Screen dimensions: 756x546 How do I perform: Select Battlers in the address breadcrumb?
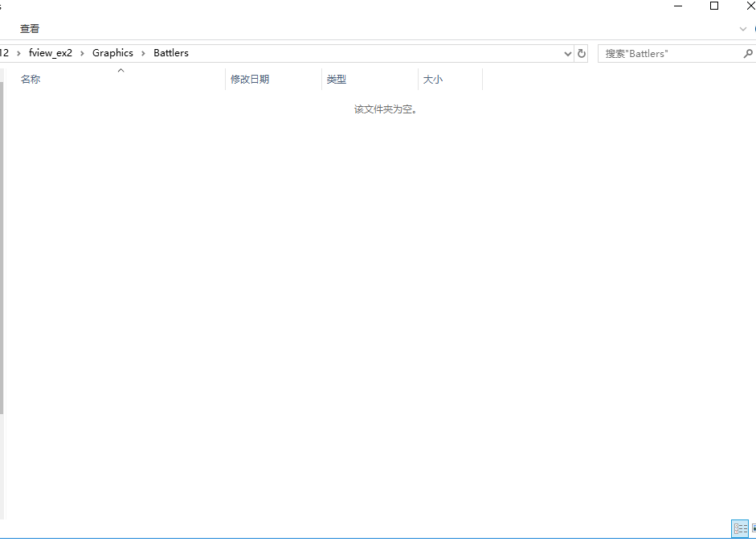coord(171,53)
